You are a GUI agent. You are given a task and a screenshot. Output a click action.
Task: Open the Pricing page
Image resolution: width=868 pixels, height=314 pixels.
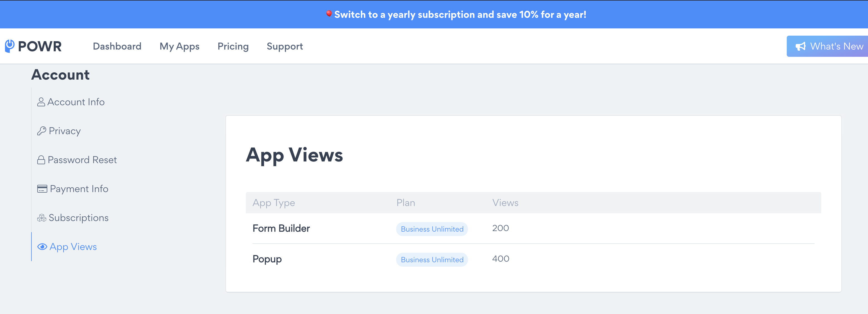[233, 46]
